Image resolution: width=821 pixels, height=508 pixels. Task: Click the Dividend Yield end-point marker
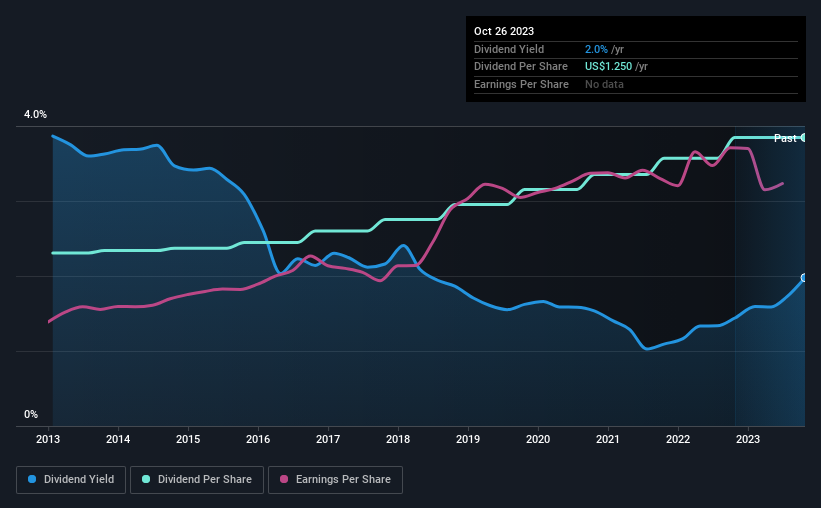pyautogui.click(x=804, y=278)
